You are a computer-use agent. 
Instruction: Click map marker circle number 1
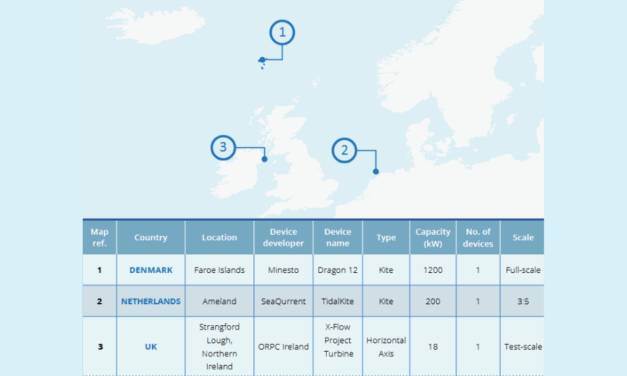coord(282,32)
